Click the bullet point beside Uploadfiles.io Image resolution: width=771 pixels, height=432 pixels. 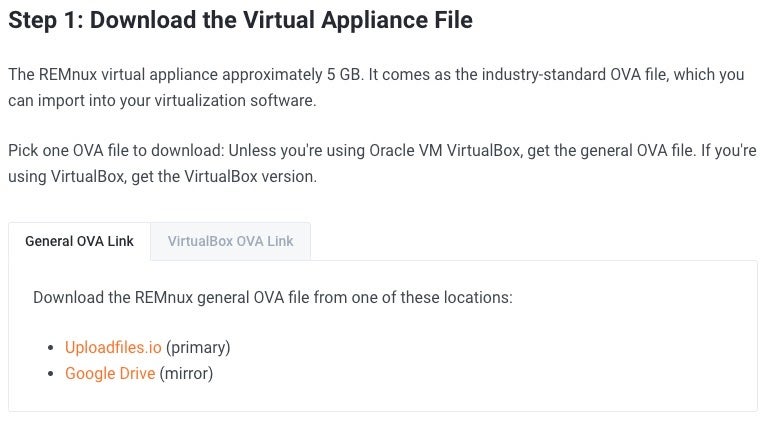click(52, 348)
